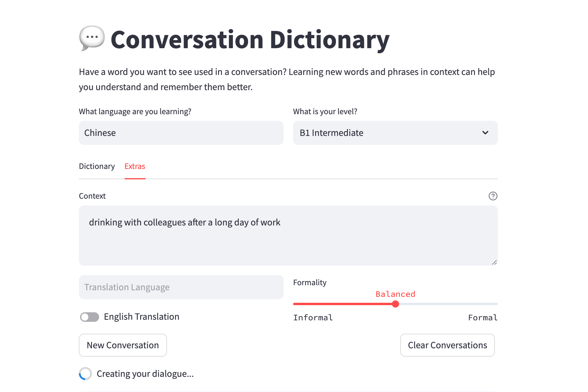Click the Informal slider label

coord(313,318)
